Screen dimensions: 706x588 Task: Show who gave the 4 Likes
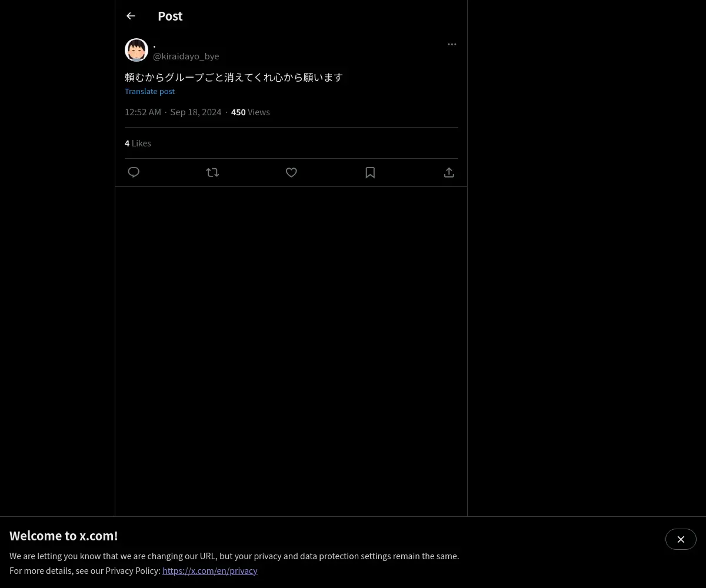138,143
